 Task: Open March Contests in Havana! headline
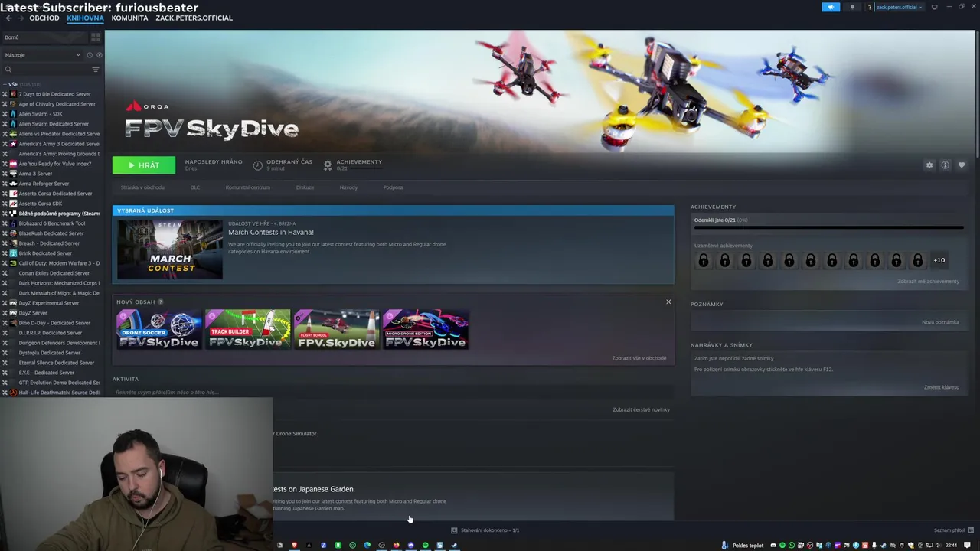coord(271,232)
